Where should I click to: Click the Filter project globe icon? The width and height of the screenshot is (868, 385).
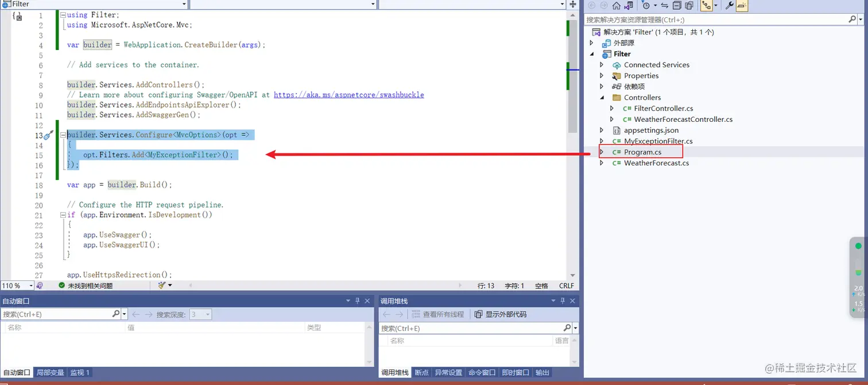pyautogui.click(x=606, y=54)
